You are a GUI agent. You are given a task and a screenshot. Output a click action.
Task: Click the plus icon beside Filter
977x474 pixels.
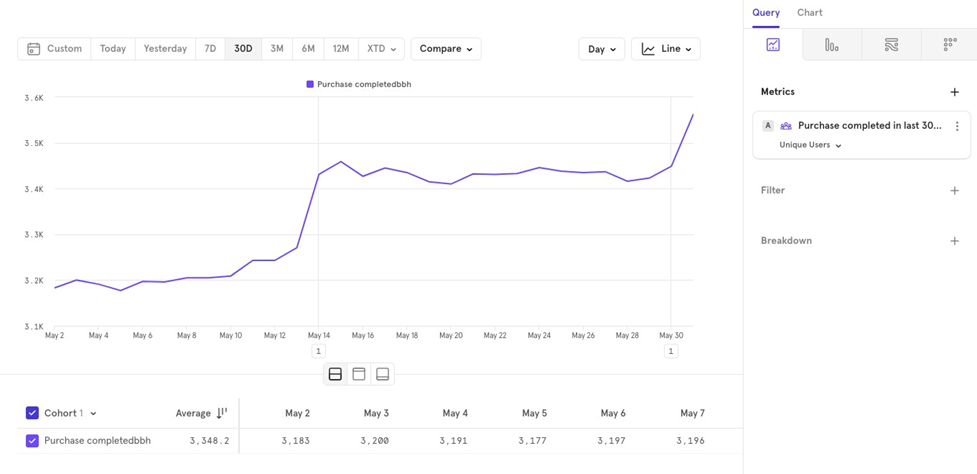pos(954,190)
